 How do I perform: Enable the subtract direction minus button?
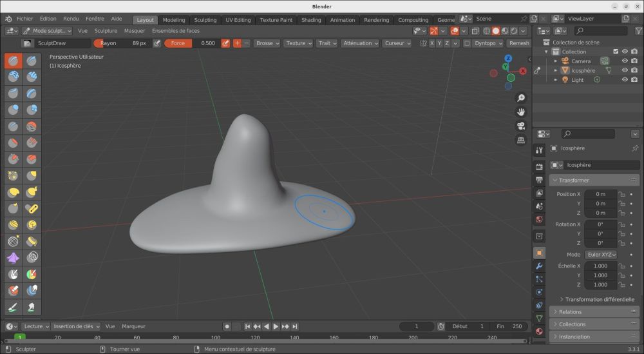tap(247, 43)
